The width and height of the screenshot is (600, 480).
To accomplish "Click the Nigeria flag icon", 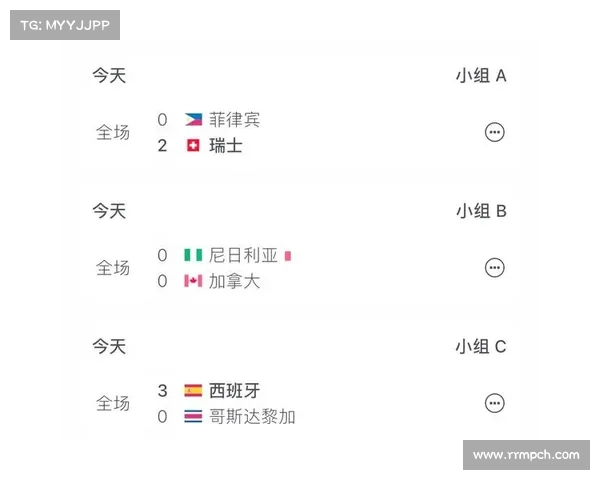I will pos(193,255).
